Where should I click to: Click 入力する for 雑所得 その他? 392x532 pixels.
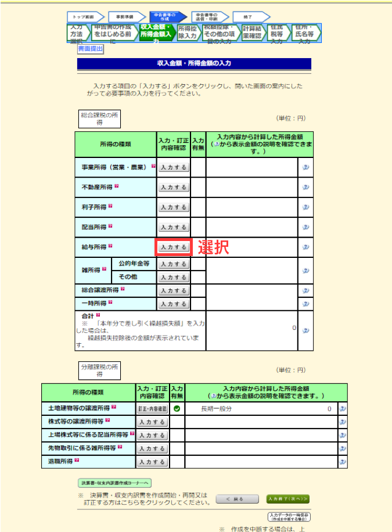point(174,278)
